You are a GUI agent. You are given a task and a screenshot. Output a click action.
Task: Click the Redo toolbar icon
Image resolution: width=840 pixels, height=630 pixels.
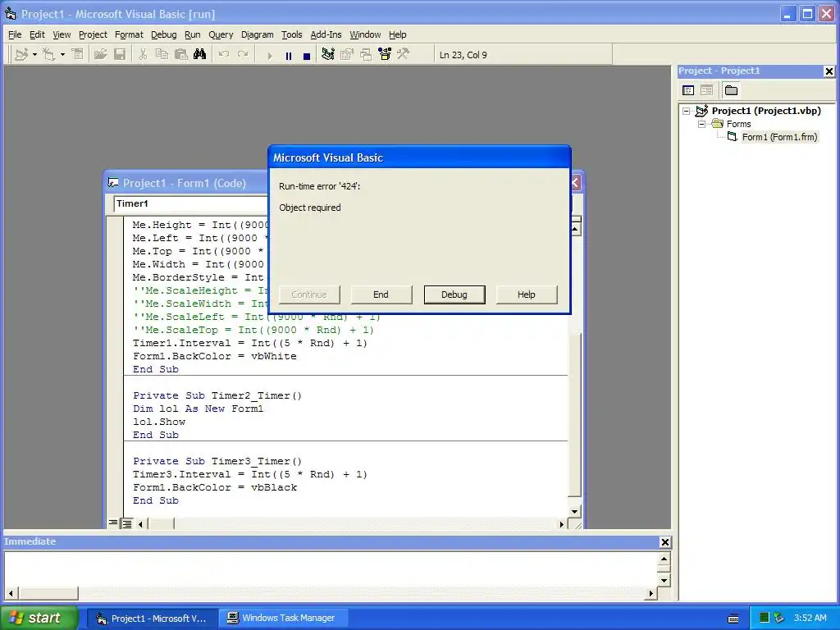243,55
